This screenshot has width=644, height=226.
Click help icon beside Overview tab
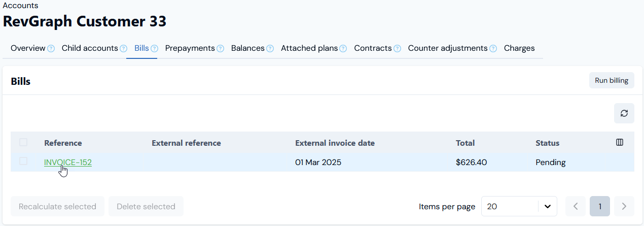51,49
